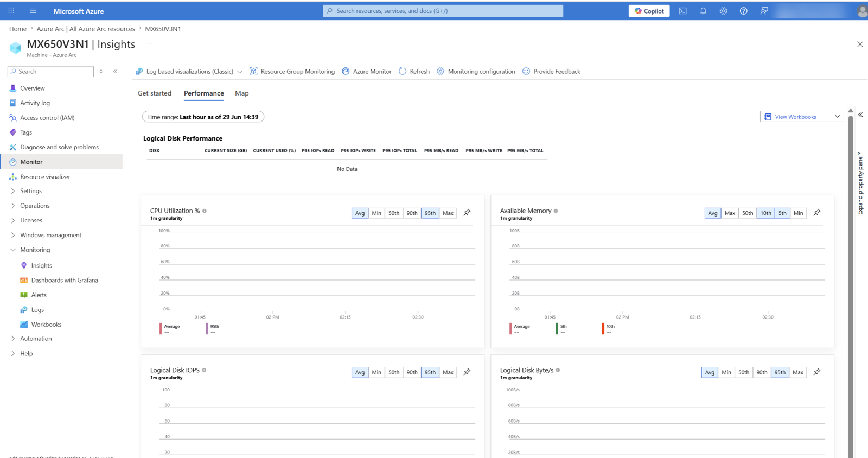Toggle Avg on CPU Utilization chart
The height and width of the screenshot is (458, 868).
click(x=360, y=213)
